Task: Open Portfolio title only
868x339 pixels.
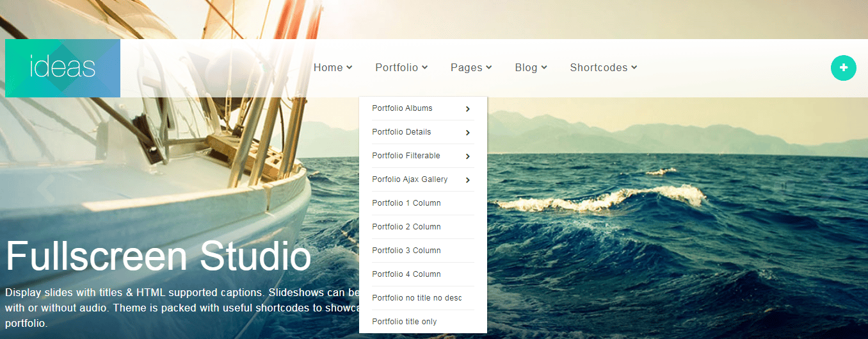Action: coord(405,322)
